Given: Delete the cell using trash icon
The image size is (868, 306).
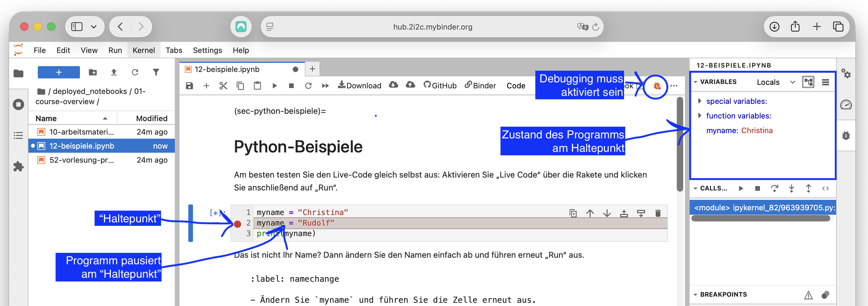Looking at the screenshot, I should [x=658, y=213].
